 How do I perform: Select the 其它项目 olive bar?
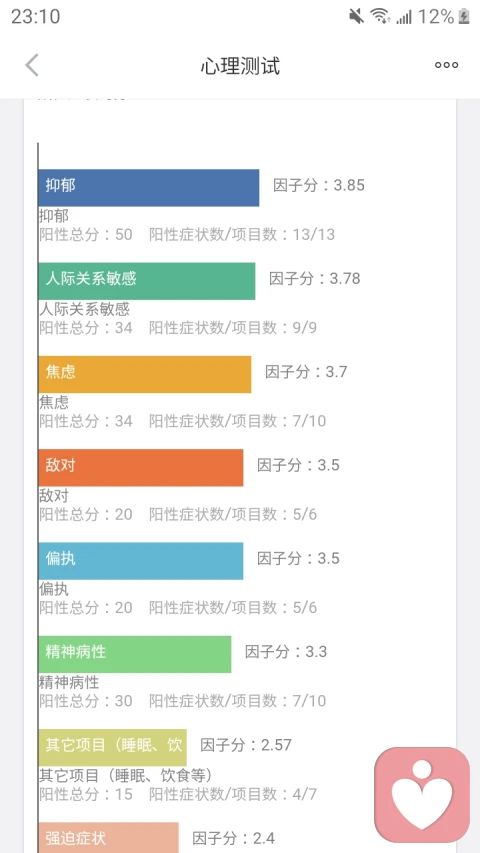[x=112, y=747]
